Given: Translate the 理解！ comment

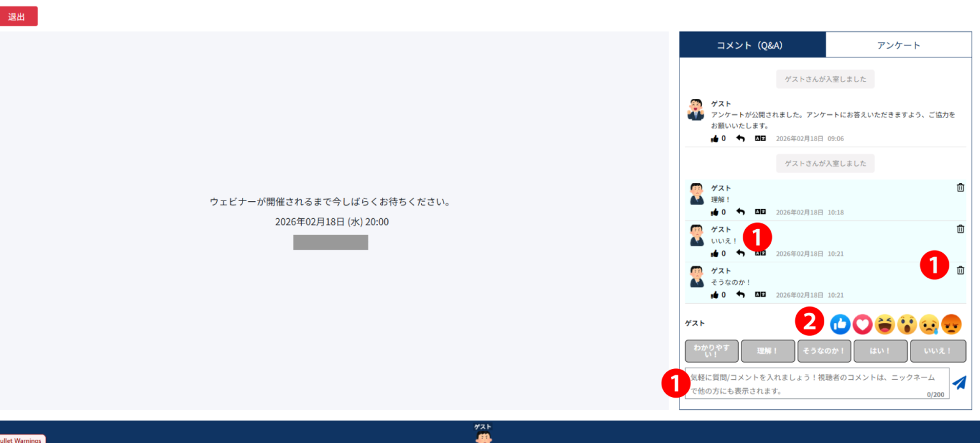Looking at the screenshot, I should tap(760, 212).
